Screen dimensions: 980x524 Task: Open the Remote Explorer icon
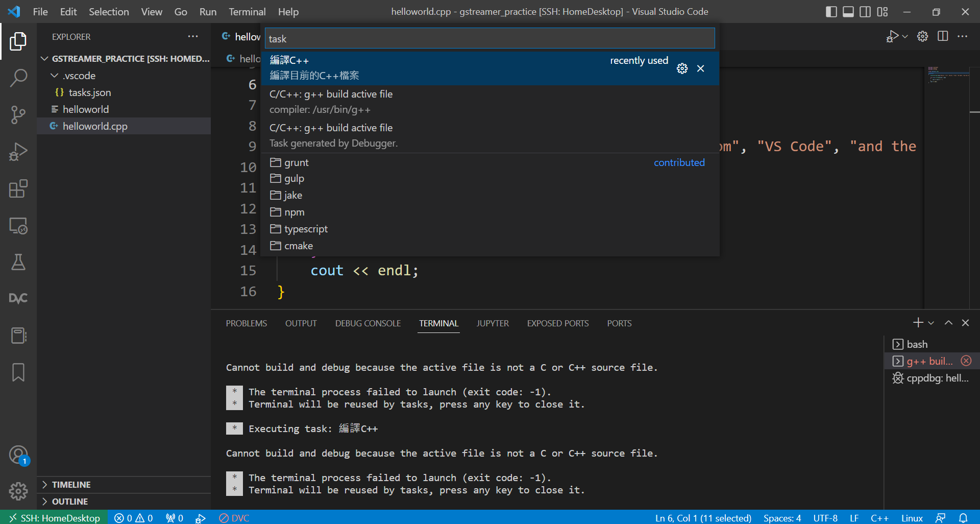point(18,225)
